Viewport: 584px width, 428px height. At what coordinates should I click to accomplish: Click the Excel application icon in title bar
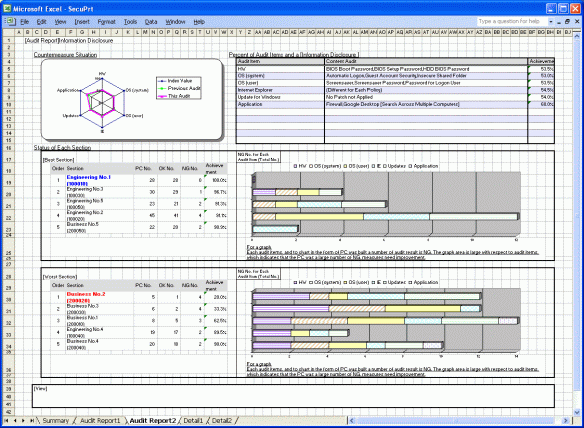click(x=7, y=9)
